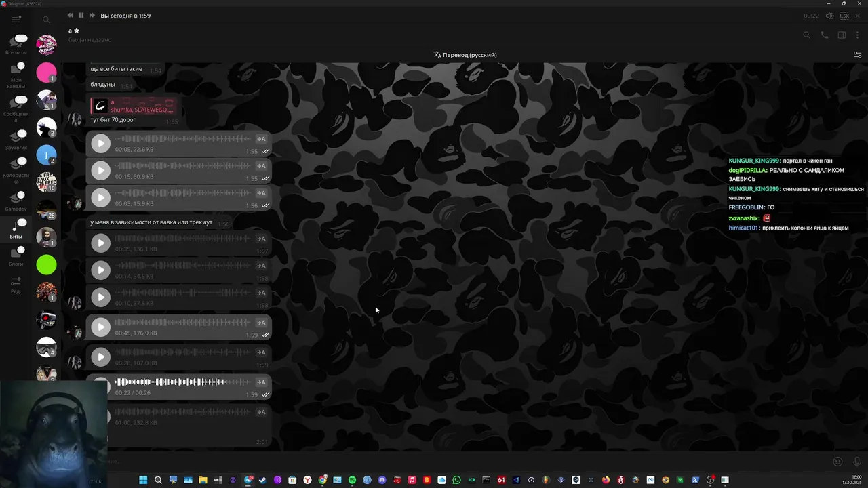Pause the playing voice message in top bar
This screenshot has height=488, width=868.
click(81, 15)
